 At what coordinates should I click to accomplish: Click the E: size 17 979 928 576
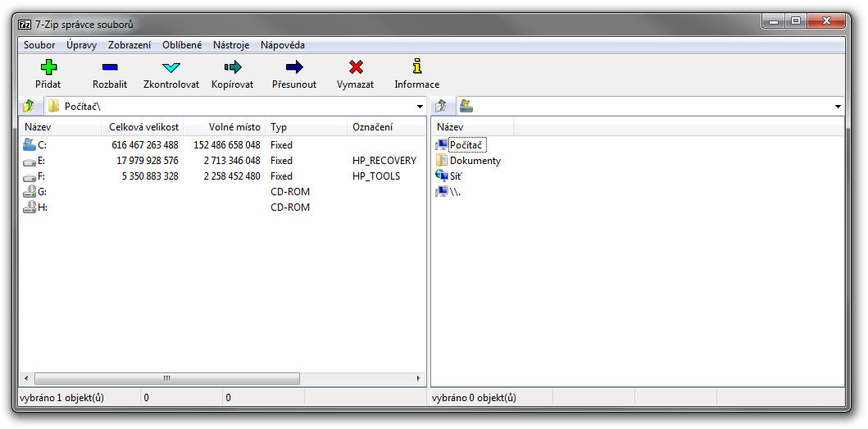[148, 161]
